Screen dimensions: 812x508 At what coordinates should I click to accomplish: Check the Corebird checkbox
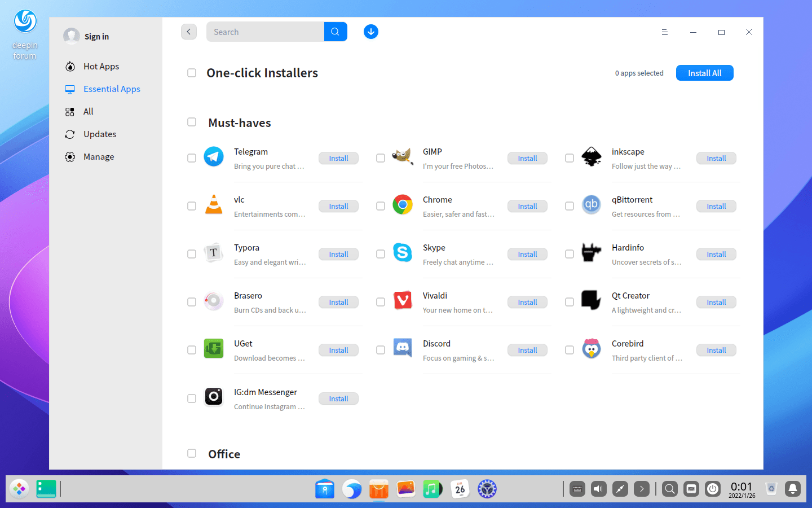pos(570,350)
